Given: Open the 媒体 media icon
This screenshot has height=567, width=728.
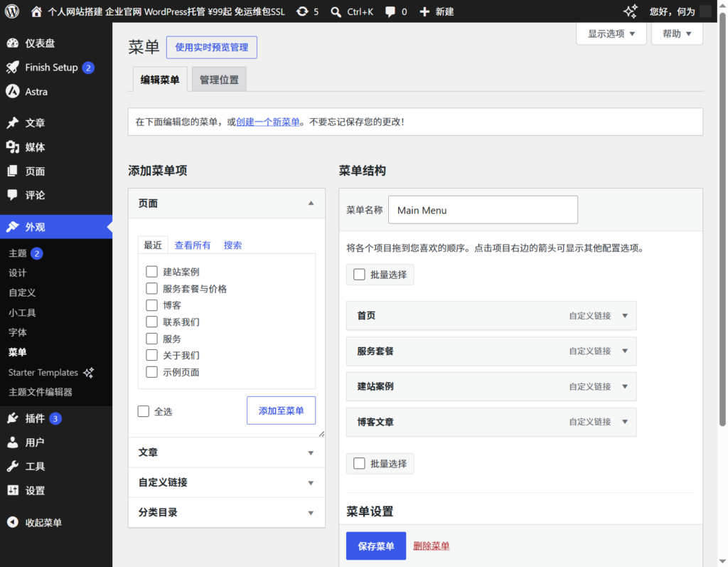Looking at the screenshot, I should 13,147.
